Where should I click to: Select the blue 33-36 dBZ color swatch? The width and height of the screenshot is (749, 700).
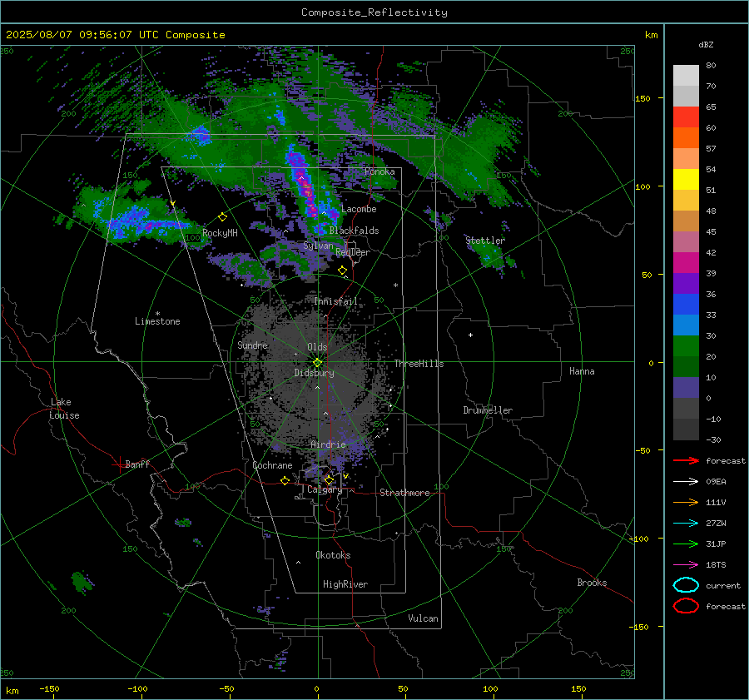coord(686,304)
